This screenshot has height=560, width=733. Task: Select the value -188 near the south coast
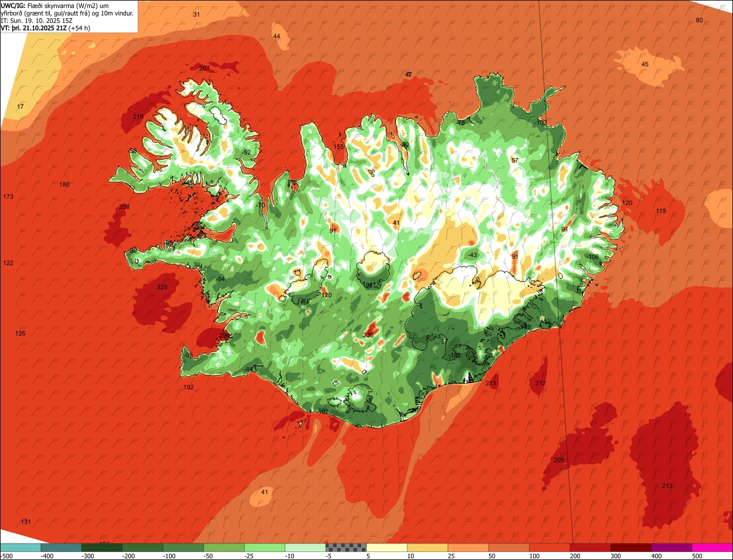454,356
